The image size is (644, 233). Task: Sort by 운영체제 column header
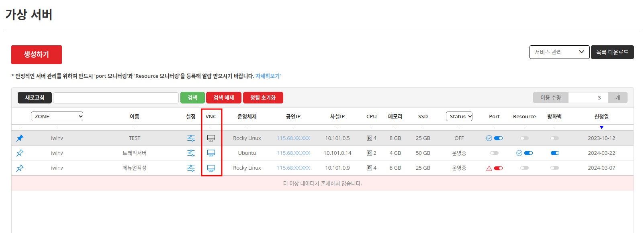coord(247,116)
